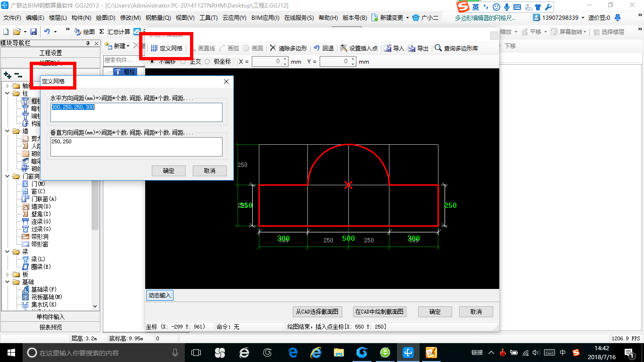Select the 不偏移 no-offset radio button
The width and height of the screenshot is (644, 362).
[152, 61]
